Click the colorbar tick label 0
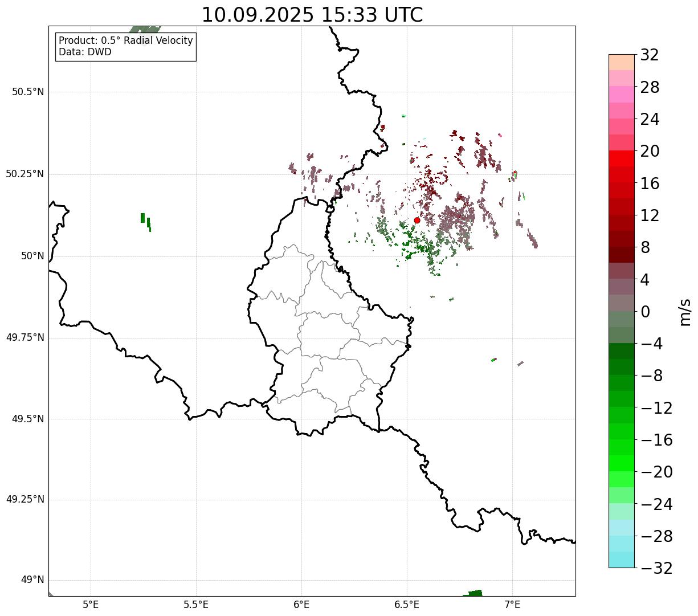The width and height of the screenshot is (698, 616). pos(645,312)
